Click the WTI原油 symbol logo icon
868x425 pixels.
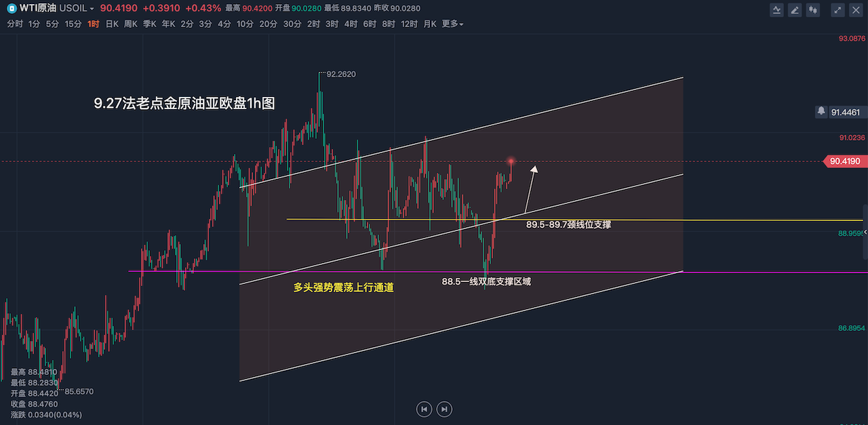point(12,8)
